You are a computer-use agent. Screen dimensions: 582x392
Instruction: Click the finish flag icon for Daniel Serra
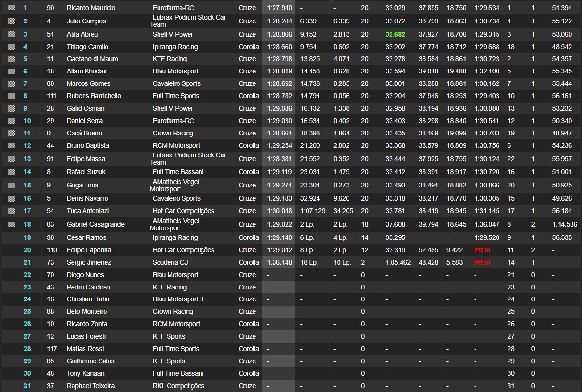[11, 121]
